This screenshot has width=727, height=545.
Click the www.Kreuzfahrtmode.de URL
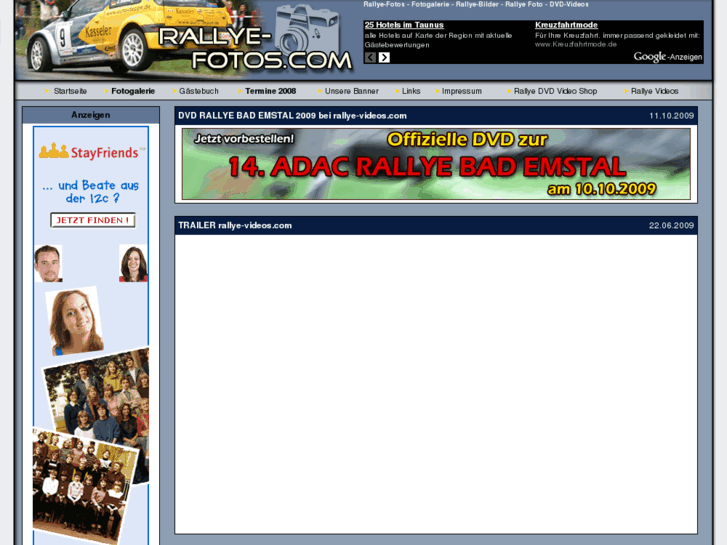575,45
